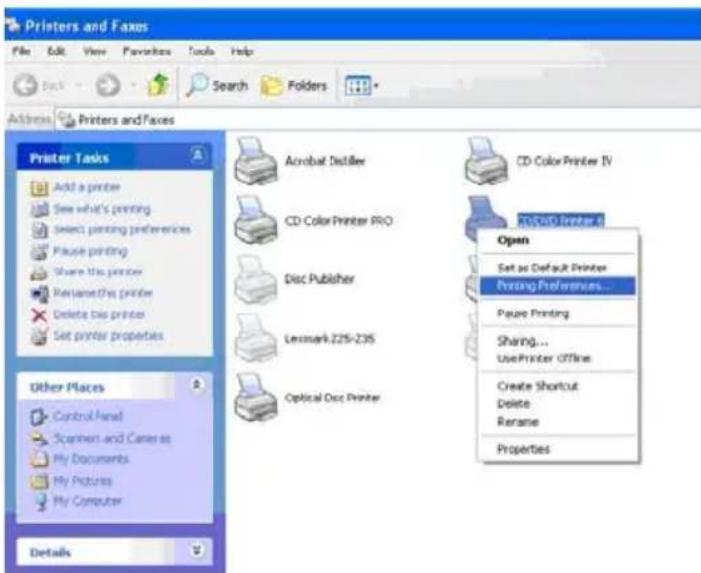Click Select printing preferences link
This screenshot has width=701, height=573.
click(x=122, y=229)
